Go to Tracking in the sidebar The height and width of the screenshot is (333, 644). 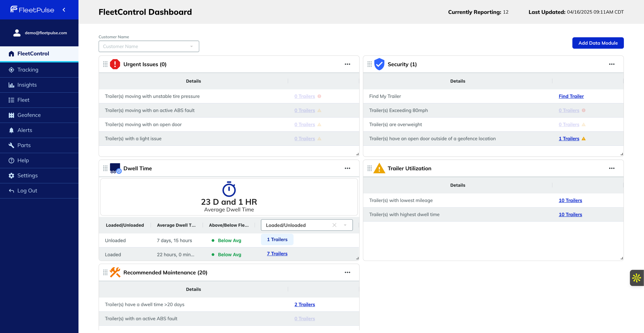click(28, 70)
